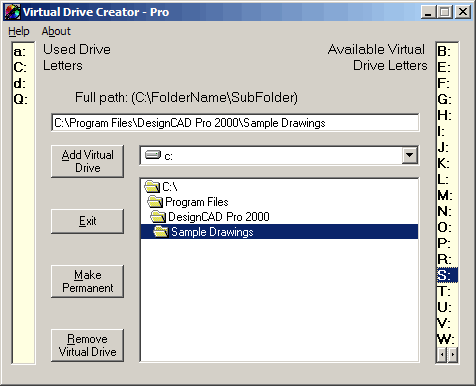Select the C:\ root folder
Viewport: 476px width, 386px height.
pyautogui.click(x=279, y=187)
